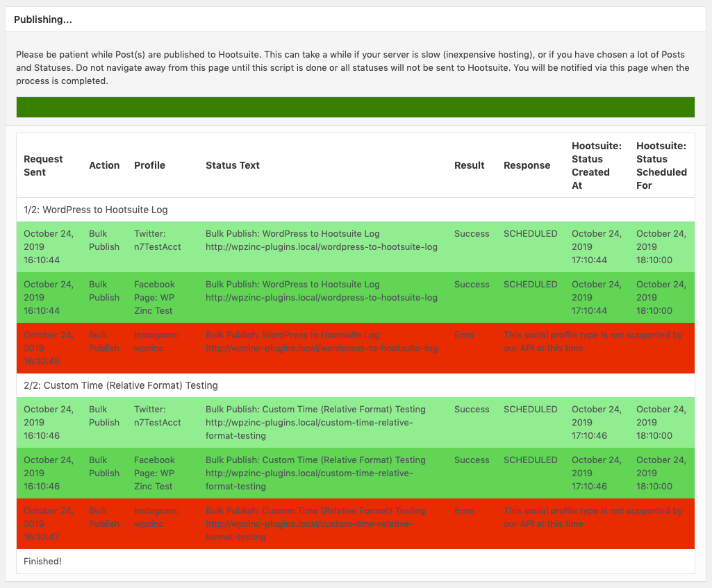
Task: Click "SCHEDULED" response in Facebook WordPress Log row
Action: coord(531,285)
